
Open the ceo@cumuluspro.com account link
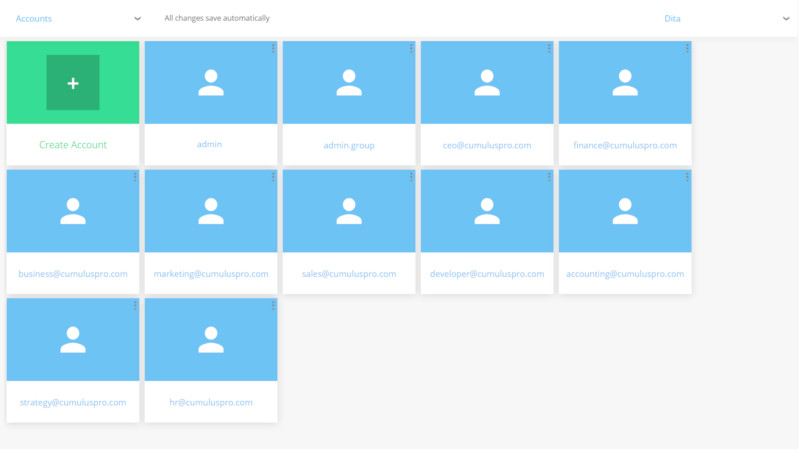487,145
